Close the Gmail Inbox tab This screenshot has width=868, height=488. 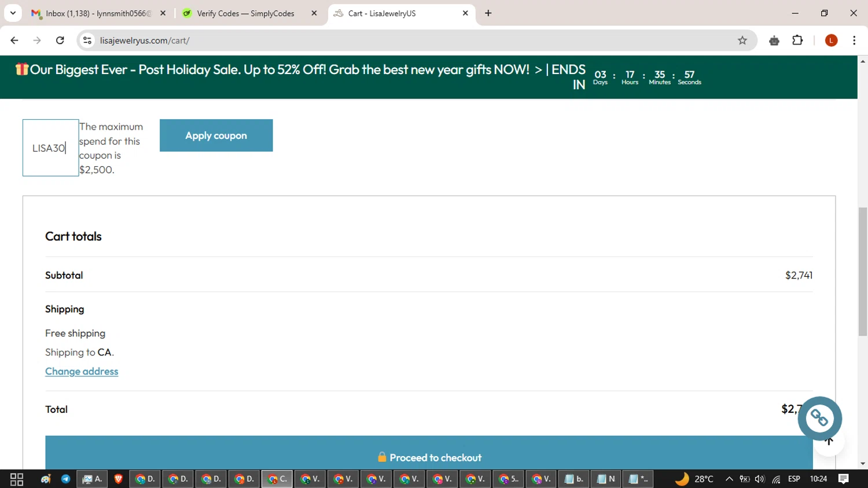[x=163, y=13]
